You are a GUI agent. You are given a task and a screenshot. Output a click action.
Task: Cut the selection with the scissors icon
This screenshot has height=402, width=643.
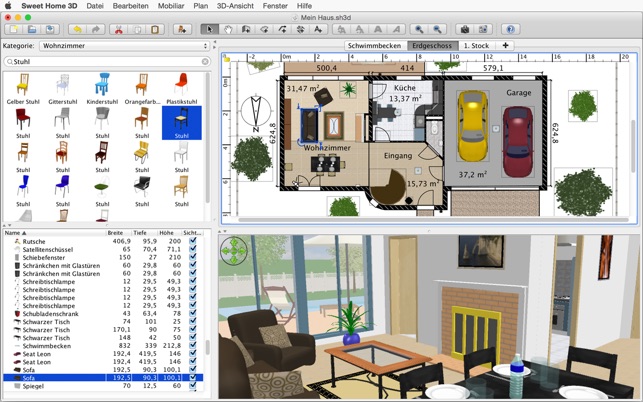click(119, 30)
